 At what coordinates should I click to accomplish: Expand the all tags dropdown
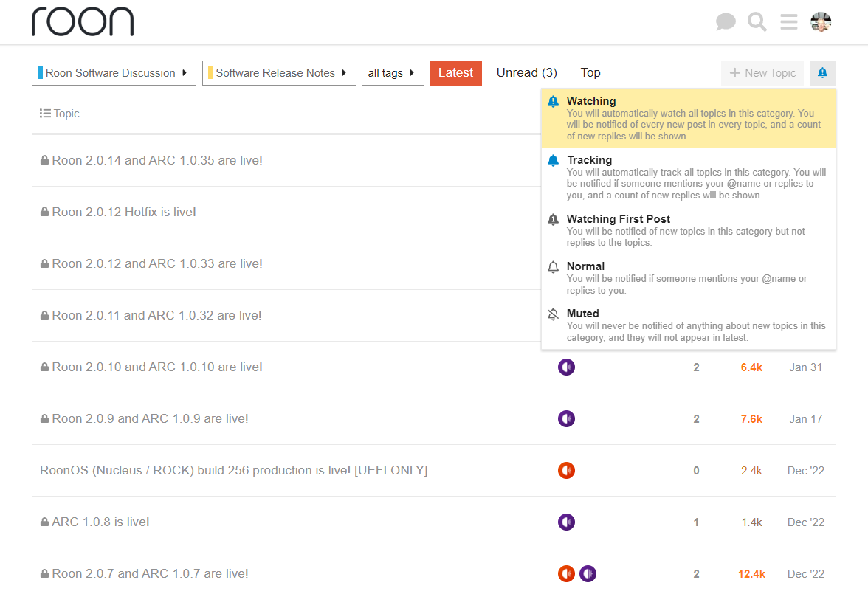(x=392, y=73)
